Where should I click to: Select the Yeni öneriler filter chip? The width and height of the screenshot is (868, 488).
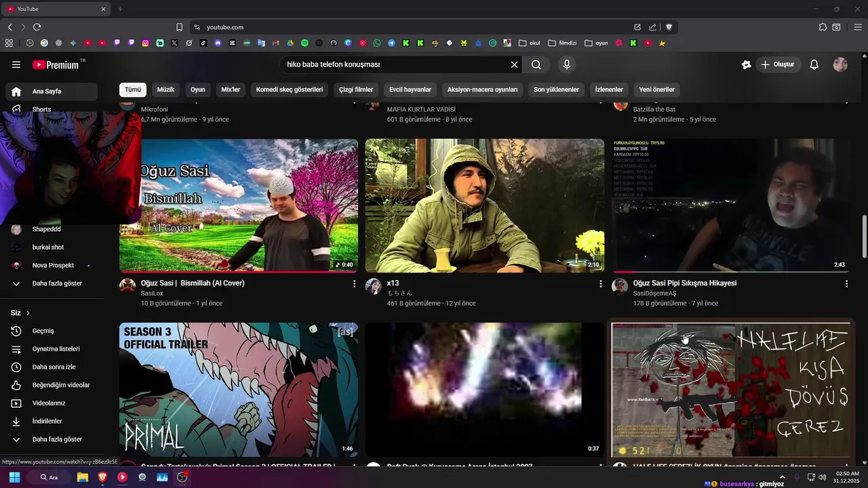click(656, 89)
